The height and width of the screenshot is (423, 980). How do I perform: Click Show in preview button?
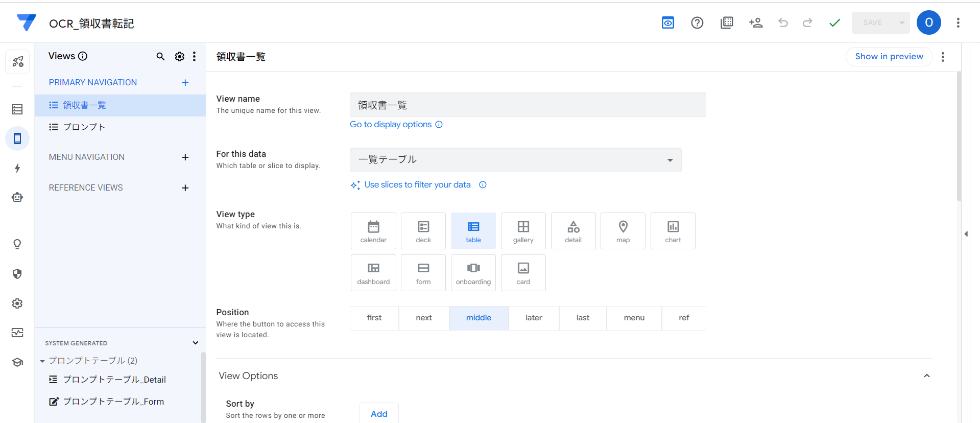click(889, 57)
